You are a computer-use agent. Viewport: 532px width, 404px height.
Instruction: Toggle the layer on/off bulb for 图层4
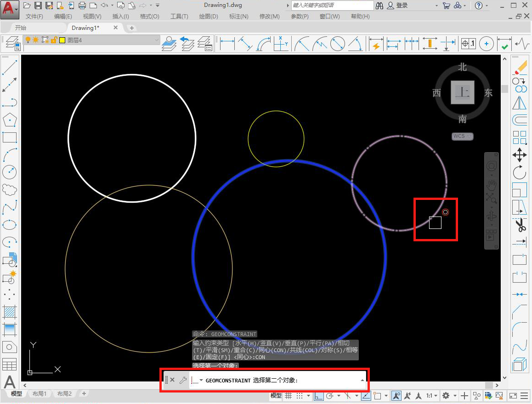tap(28, 40)
